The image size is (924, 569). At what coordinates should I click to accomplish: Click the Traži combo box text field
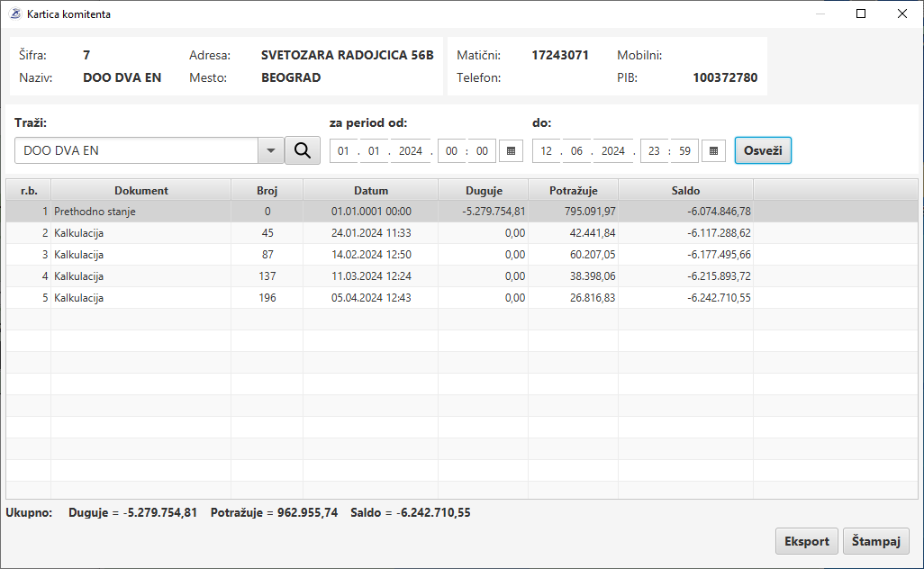(x=135, y=151)
